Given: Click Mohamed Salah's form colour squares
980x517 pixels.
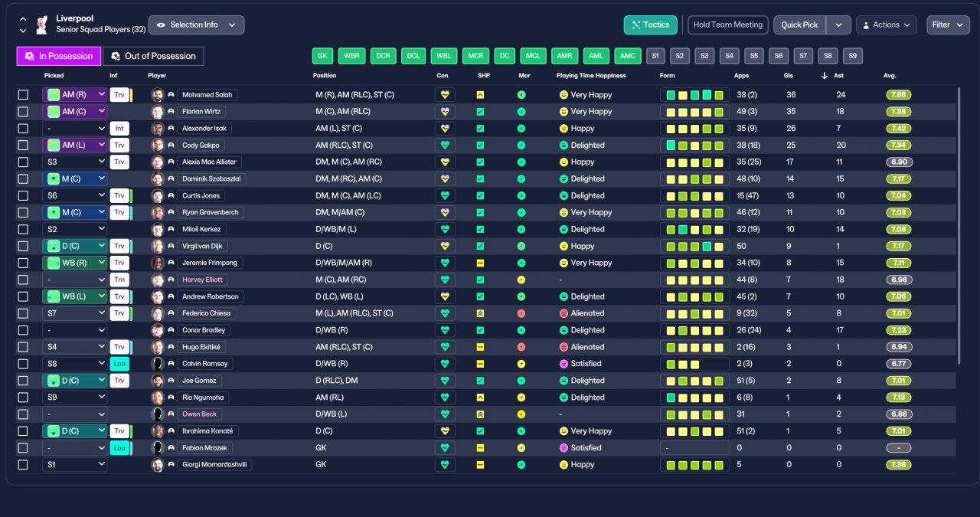Looking at the screenshot, I should click(695, 95).
